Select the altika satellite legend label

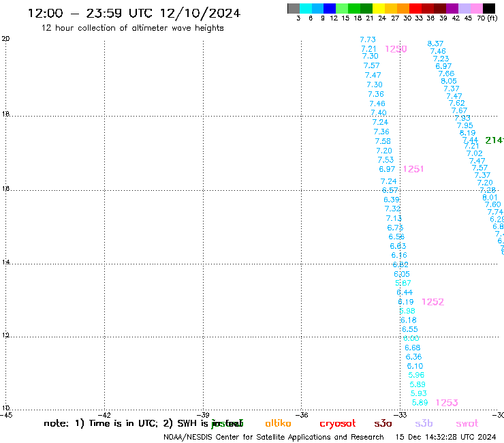(278, 423)
